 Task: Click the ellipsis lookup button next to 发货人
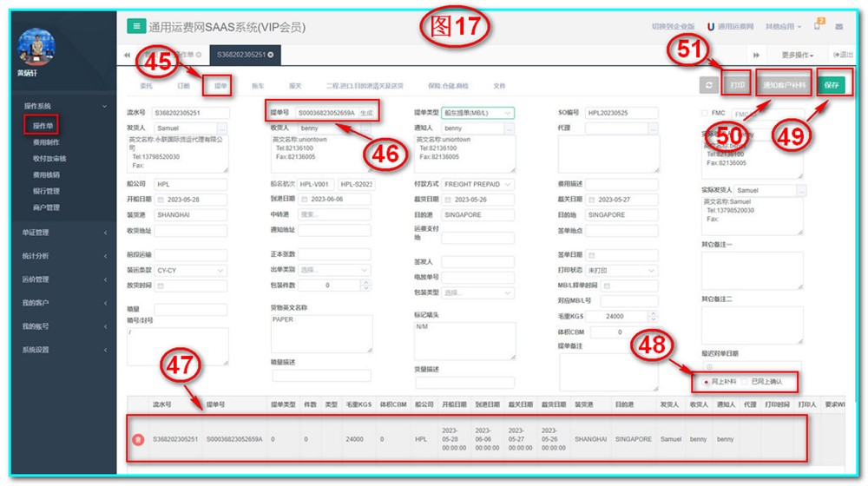point(223,128)
